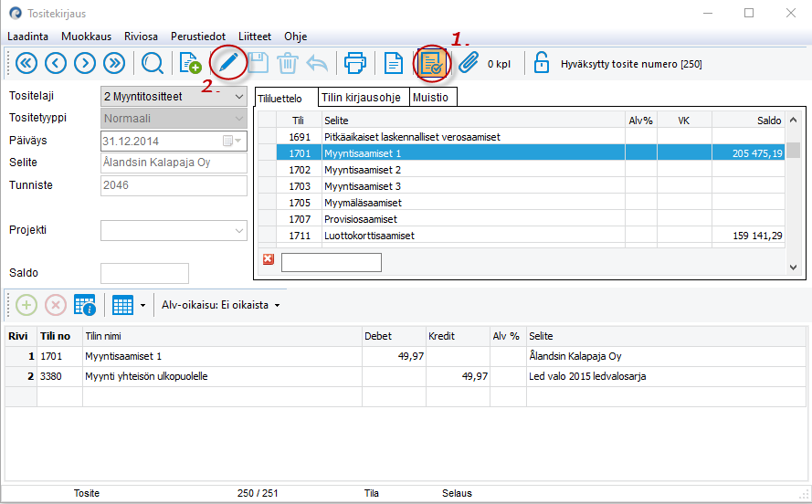Select account row 1707 Provisiosaamiset

522,219
